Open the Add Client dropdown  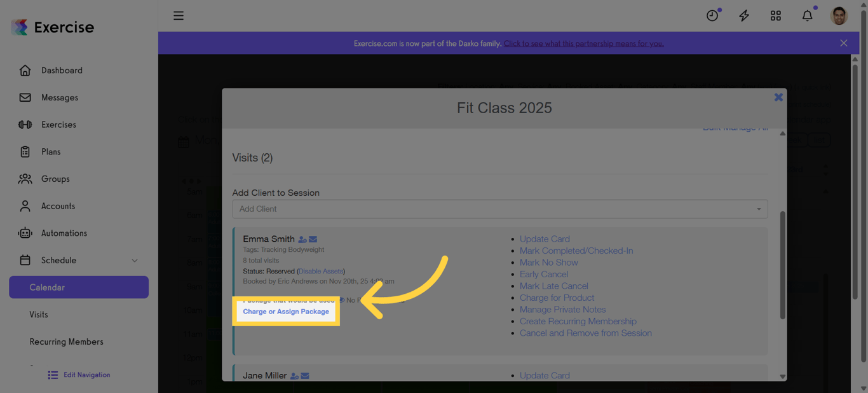pyautogui.click(x=500, y=209)
